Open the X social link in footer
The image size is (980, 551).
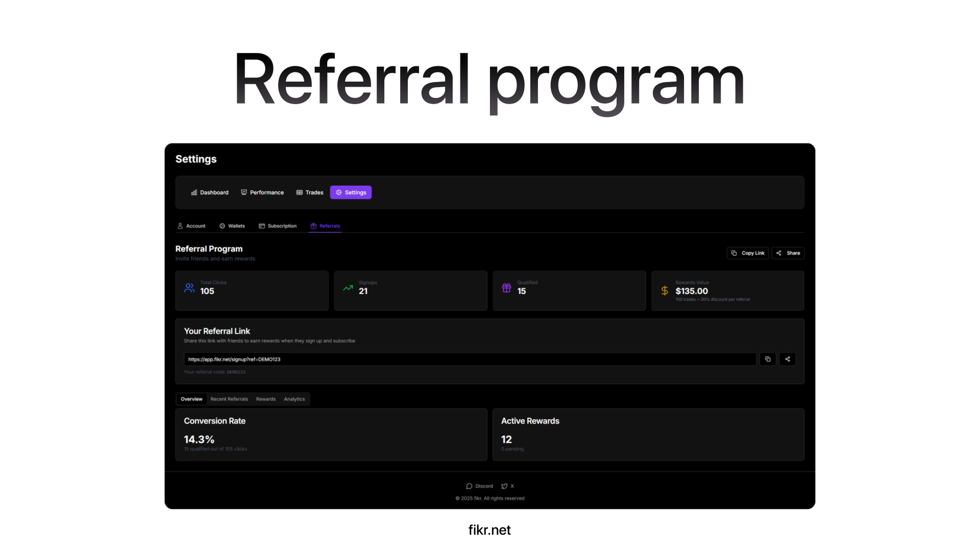click(x=507, y=486)
